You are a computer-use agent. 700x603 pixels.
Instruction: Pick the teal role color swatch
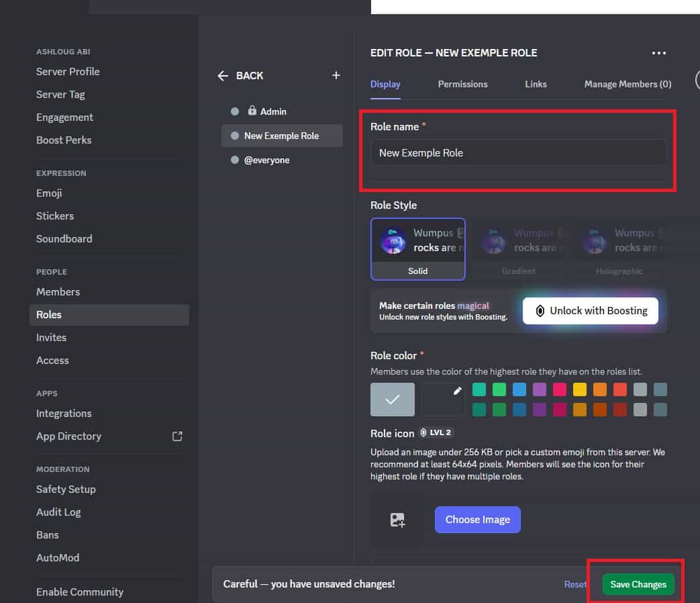pyautogui.click(x=481, y=389)
